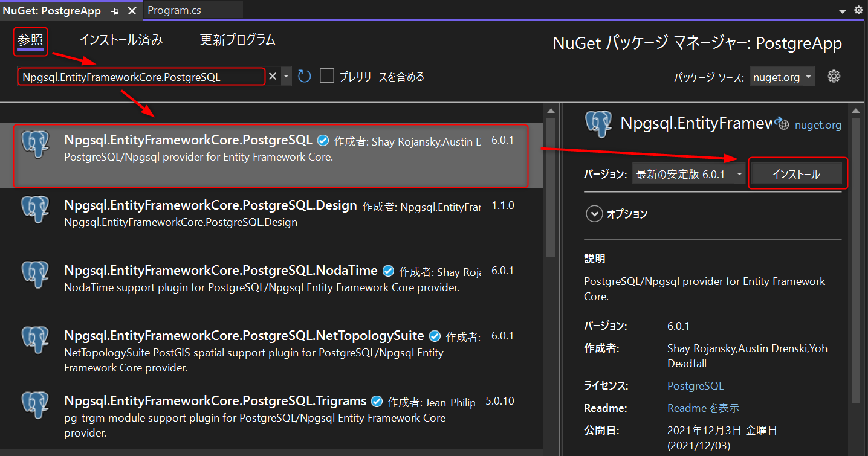Viewport: 868px width, 456px height.
Task: Click the settings gear at the window top right
Action: tap(858, 10)
